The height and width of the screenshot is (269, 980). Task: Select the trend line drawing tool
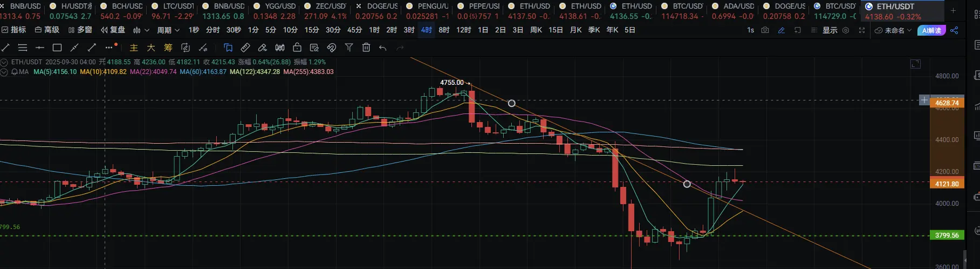[6, 48]
